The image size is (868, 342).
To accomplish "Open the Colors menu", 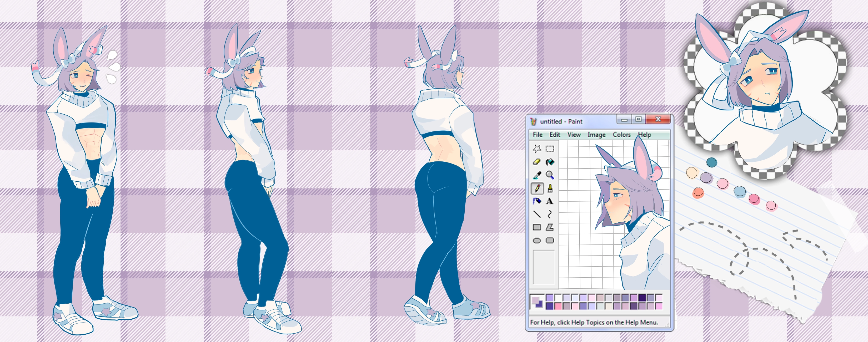I will pyautogui.click(x=622, y=135).
